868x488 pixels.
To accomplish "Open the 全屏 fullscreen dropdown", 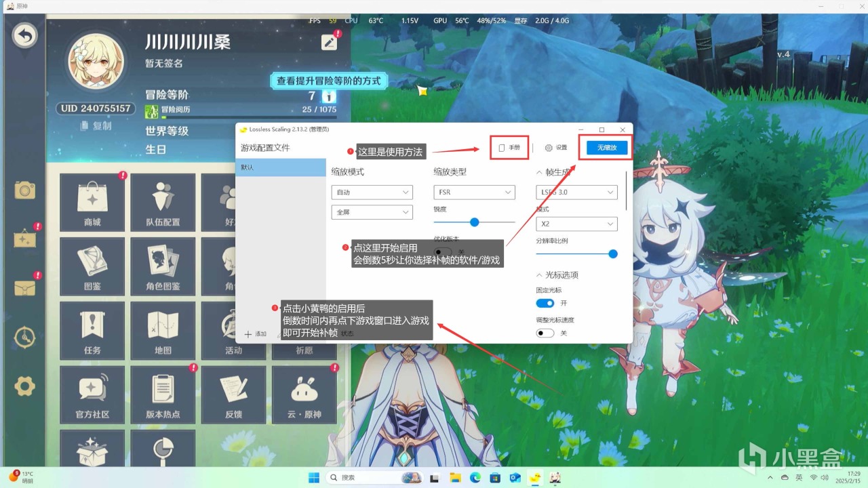I will 372,213.
